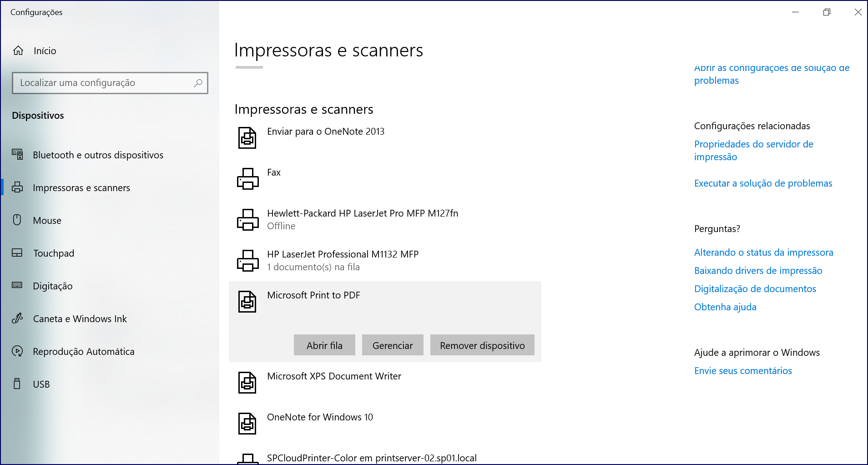This screenshot has width=868, height=465.
Task: Minimize the Configurações window
Action: [x=795, y=12]
